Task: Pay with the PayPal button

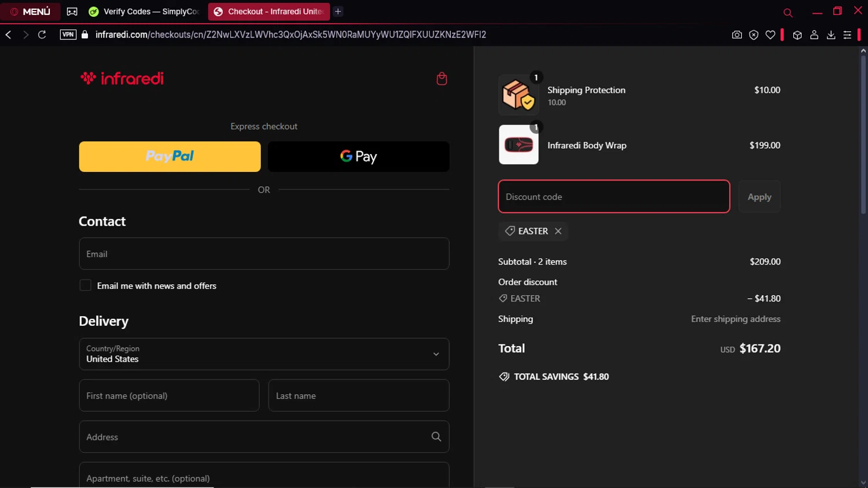Action: (x=170, y=156)
